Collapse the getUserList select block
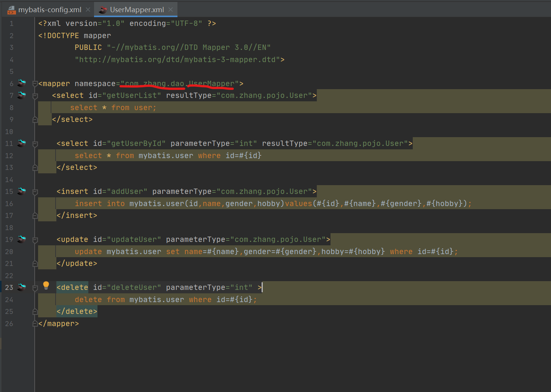 click(x=35, y=95)
